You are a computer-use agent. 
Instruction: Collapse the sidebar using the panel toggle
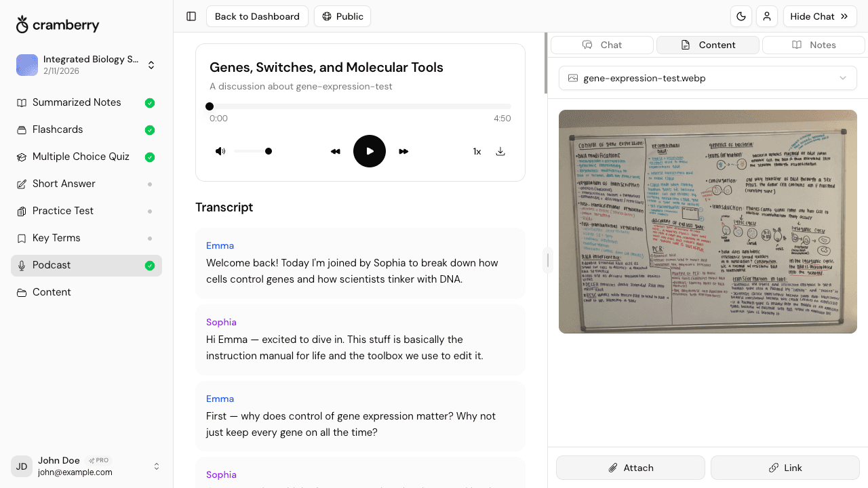coord(191,16)
